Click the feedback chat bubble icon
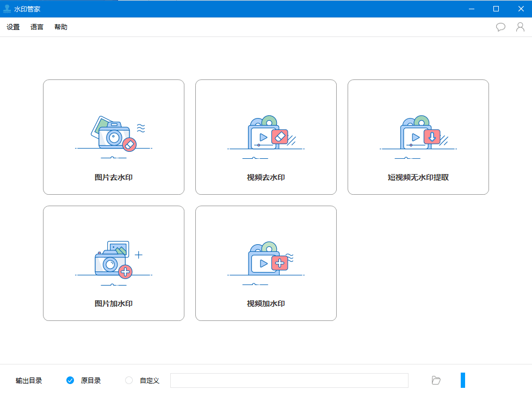The height and width of the screenshot is (396, 532). point(500,27)
